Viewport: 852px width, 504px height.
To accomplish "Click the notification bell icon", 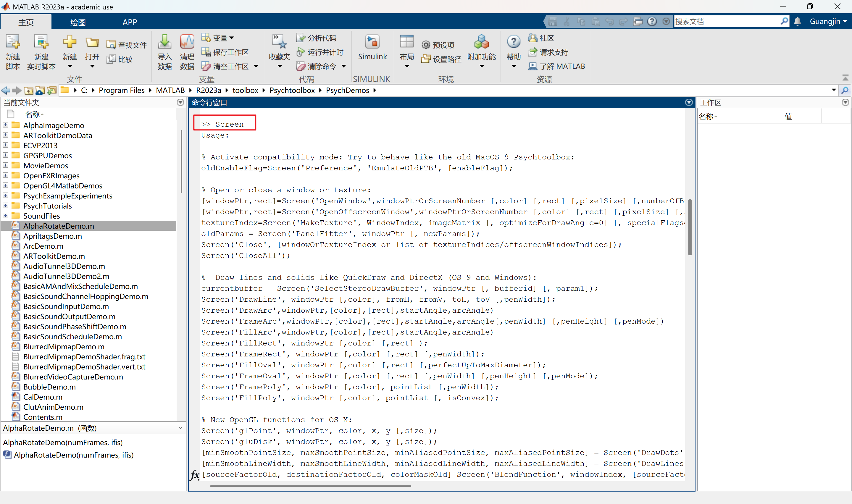I will tap(797, 21).
